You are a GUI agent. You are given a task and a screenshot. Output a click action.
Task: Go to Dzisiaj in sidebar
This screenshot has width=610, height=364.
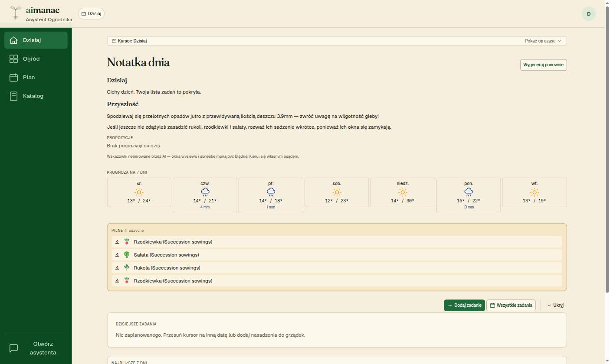pyautogui.click(x=36, y=40)
